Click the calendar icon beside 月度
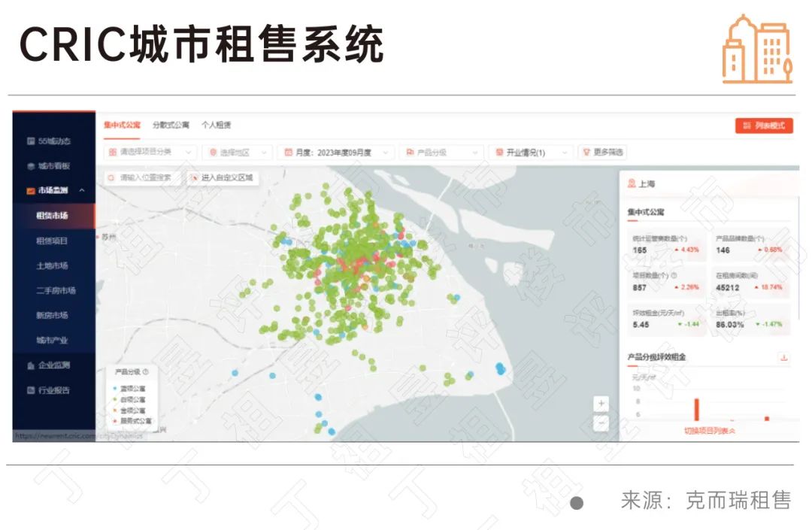 (x=289, y=152)
